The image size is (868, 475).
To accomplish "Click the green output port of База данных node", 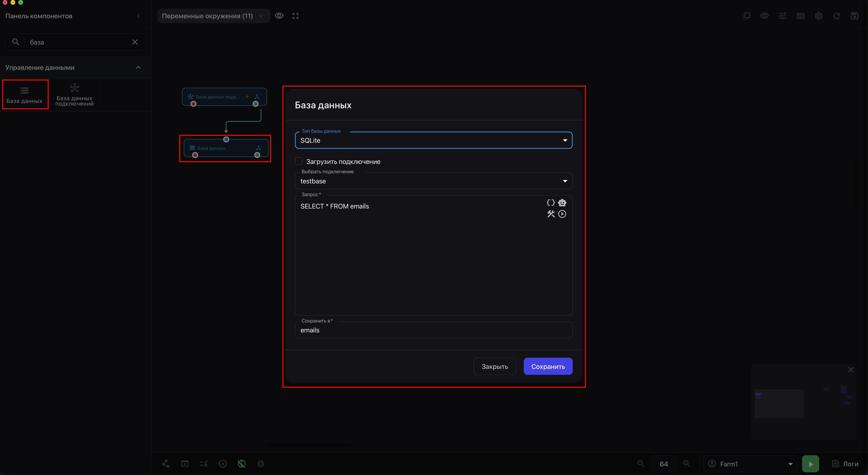I will pyautogui.click(x=257, y=155).
